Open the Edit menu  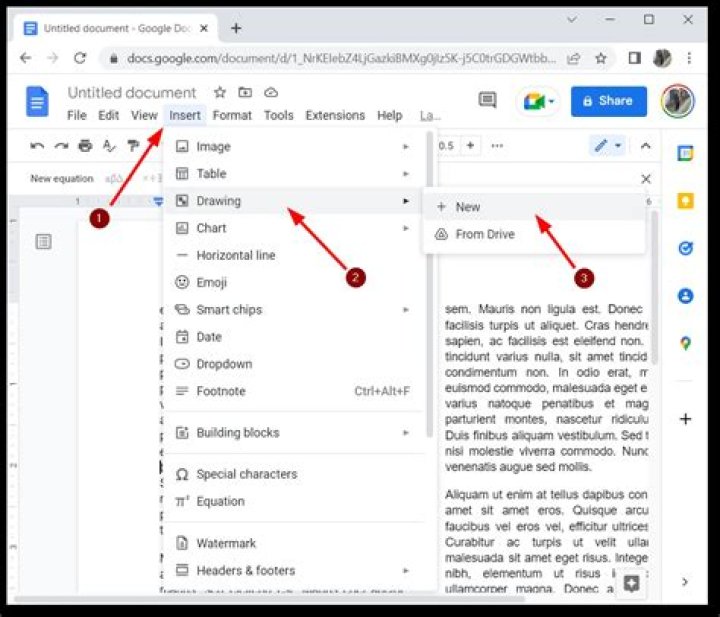point(108,115)
